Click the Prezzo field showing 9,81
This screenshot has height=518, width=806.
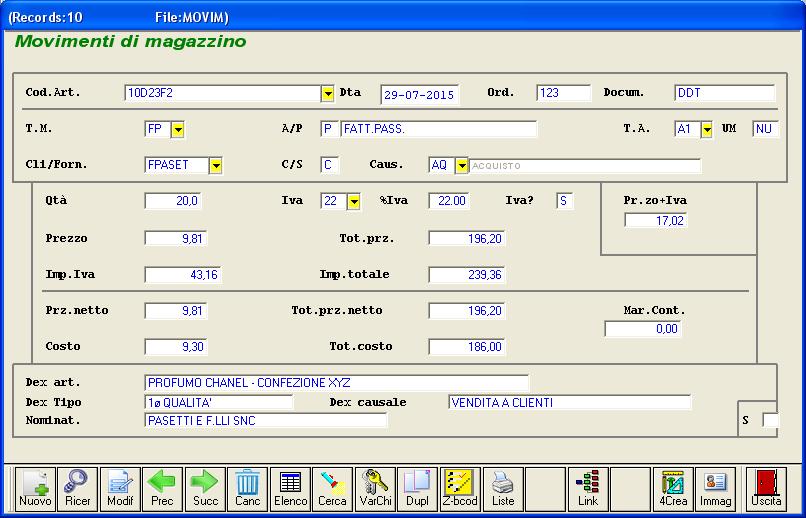point(175,238)
